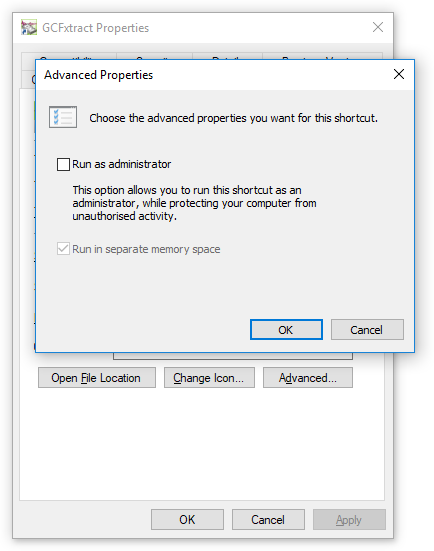This screenshot has width=434, height=551.
Task: Toggle the greyed Run in separate memory space checkbox
Action: click(63, 249)
